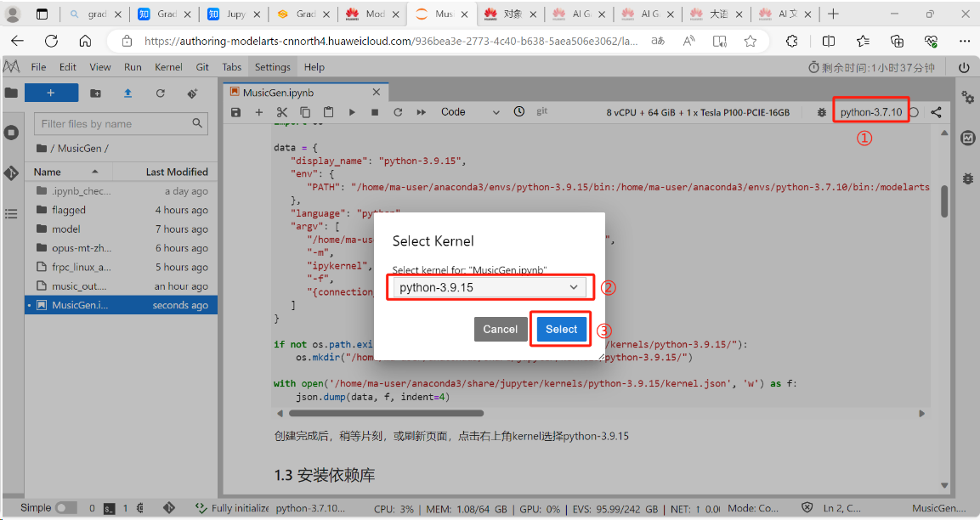Viewport: 980px width, 520px height.
Task: Sort files by Name column header
Action: (x=68, y=172)
